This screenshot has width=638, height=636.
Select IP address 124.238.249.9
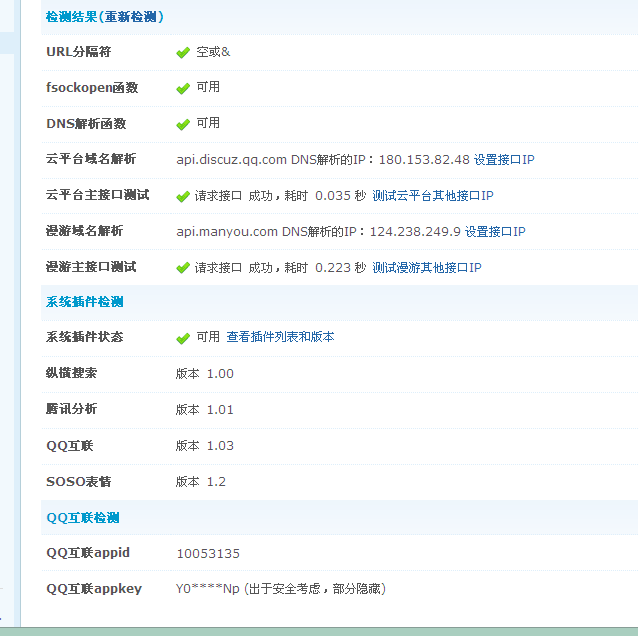[x=415, y=232]
